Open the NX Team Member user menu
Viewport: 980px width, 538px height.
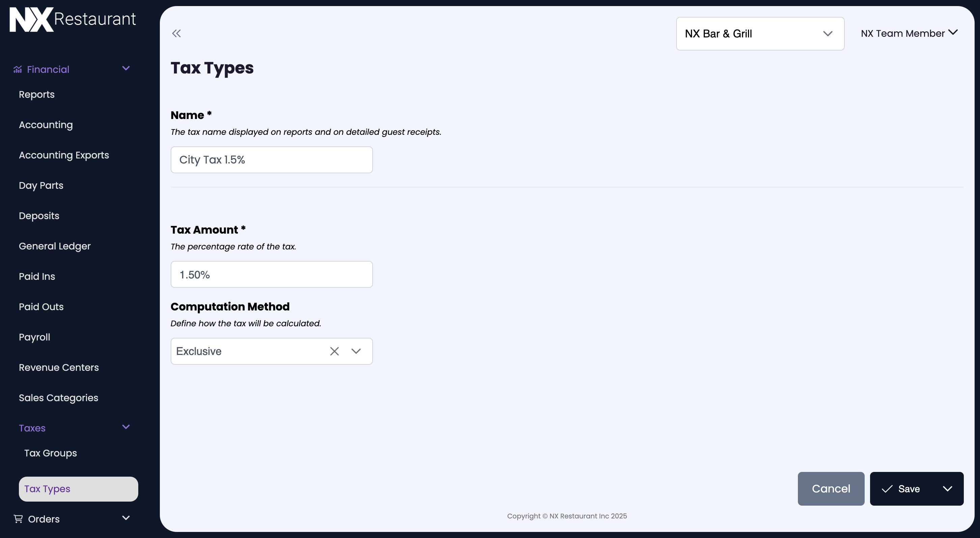(909, 33)
